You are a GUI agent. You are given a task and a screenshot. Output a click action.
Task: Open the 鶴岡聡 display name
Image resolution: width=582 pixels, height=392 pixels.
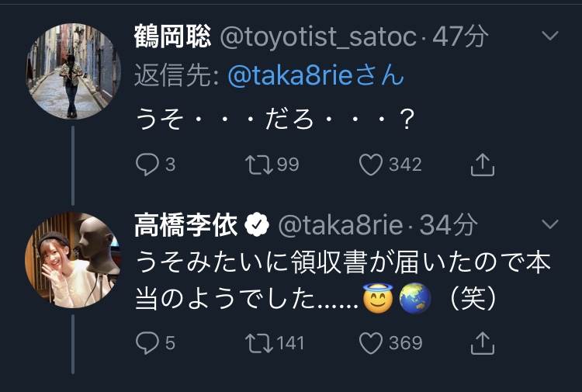pos(172,37)
